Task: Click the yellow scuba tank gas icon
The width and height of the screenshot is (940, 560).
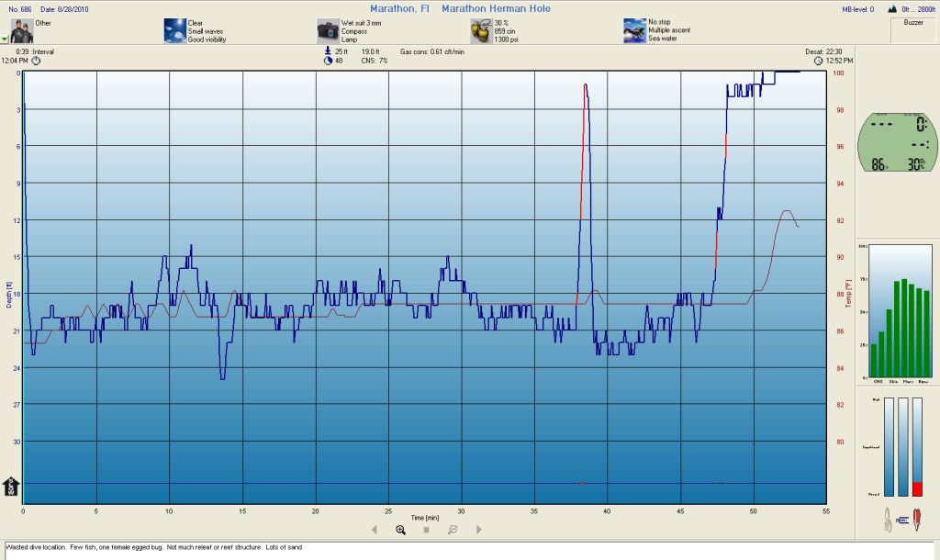Action: [481, 30]
